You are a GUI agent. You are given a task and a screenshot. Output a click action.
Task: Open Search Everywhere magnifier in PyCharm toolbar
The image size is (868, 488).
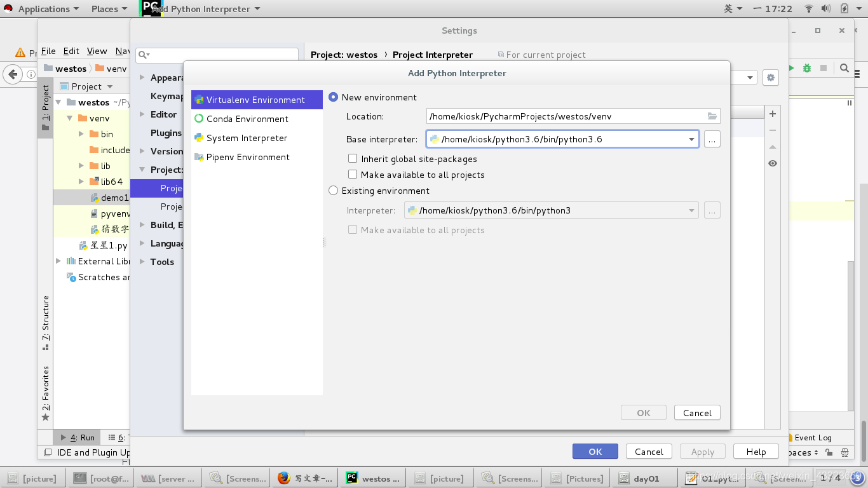point(844,68)
